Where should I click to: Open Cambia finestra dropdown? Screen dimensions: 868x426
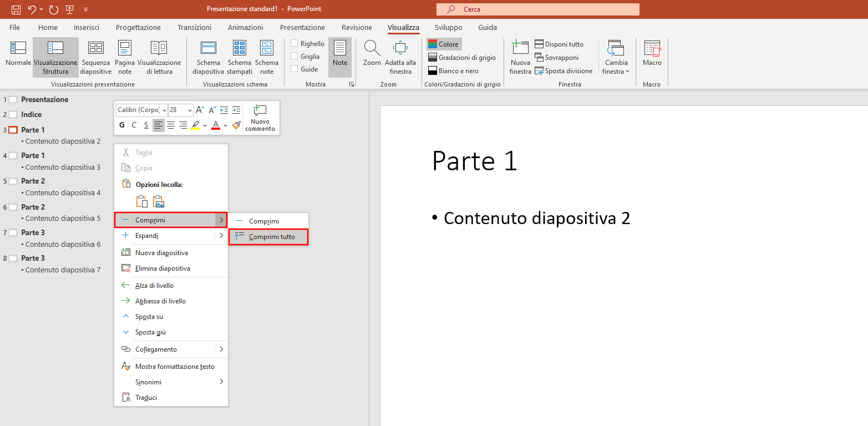pos(616,58)
